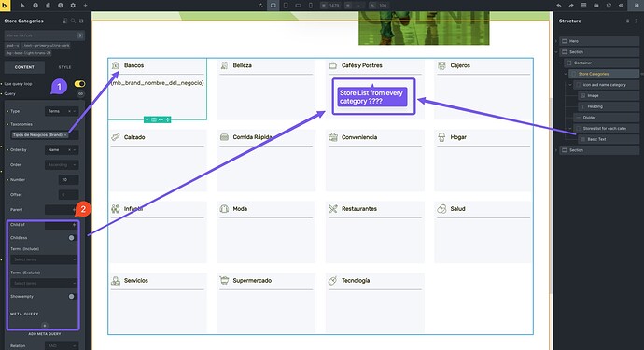Switch to mobile landscape breakpoint
Viewport: 644px width, 350px height.
[x=298, y=6]
